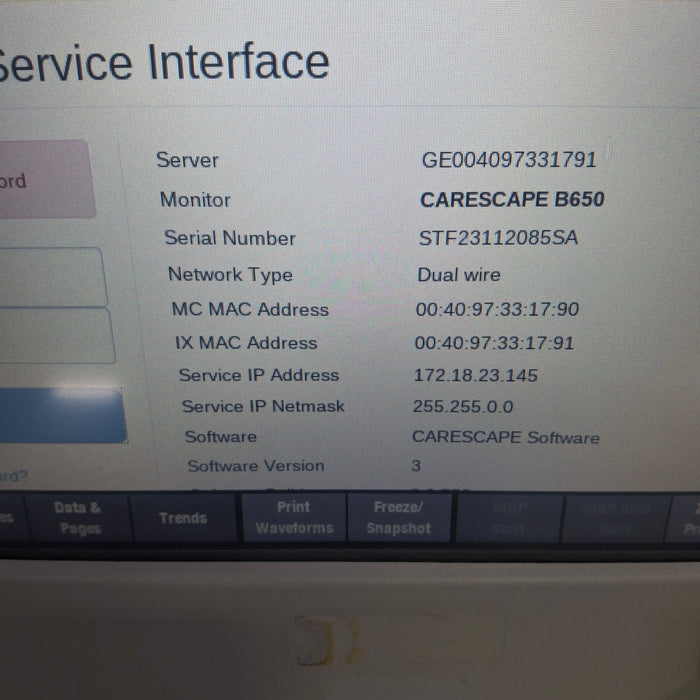
Task: Tap the NIBP Auto Start button
Action: [616, 519]
